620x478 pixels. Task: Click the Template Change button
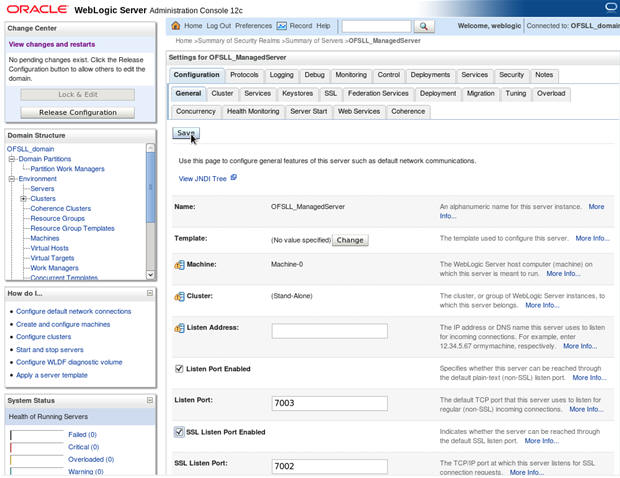coord(350,240)
